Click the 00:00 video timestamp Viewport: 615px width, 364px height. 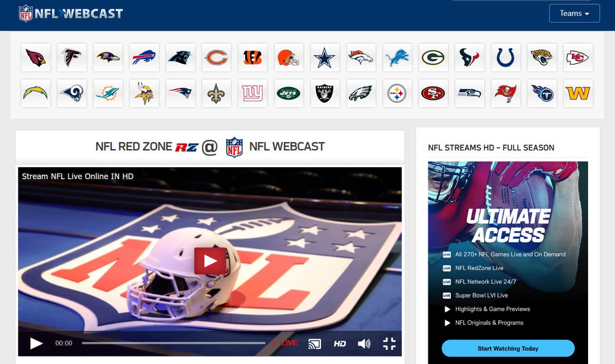pyautogui.click(x=64, y=343)
